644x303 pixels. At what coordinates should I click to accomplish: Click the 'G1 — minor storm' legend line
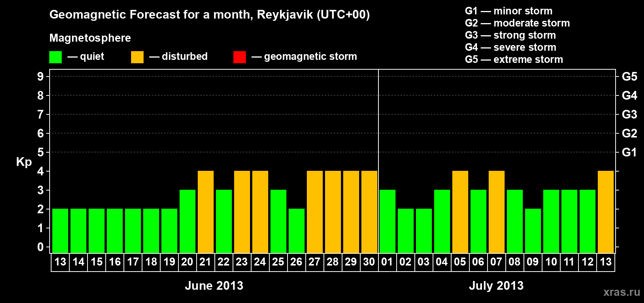pos(509,11)
